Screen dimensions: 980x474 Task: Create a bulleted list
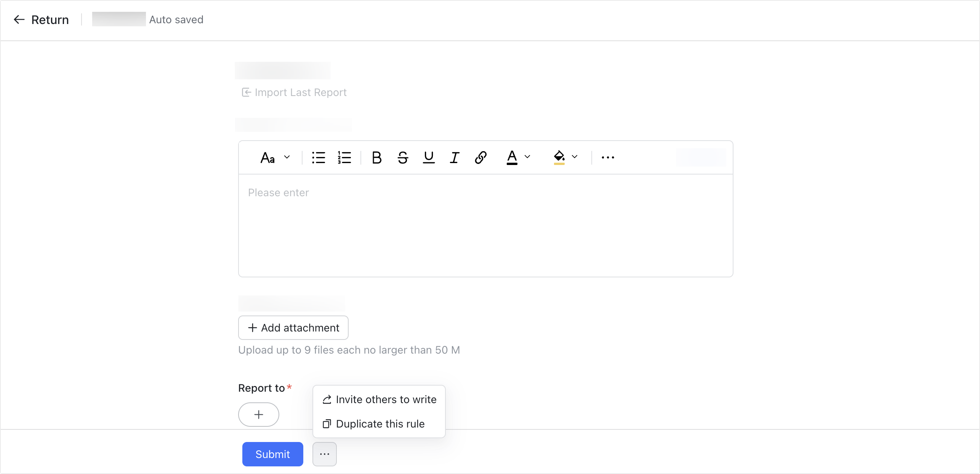tap(319, 157)
